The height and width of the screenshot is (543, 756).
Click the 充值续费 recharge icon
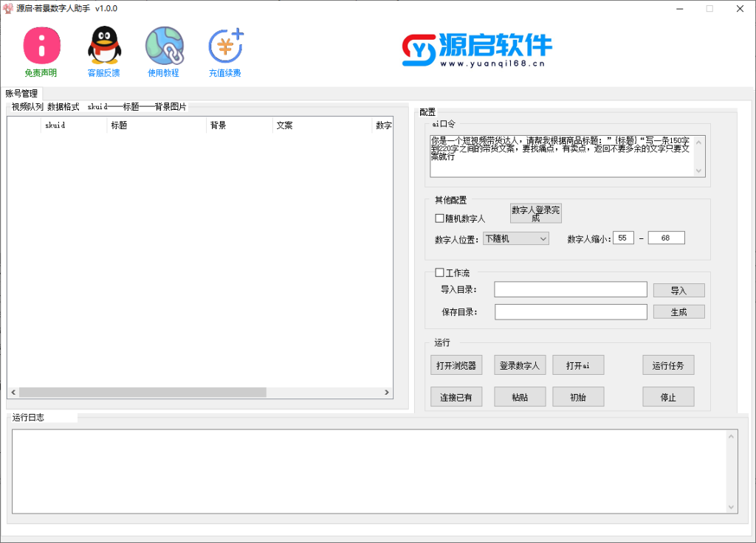click(x=225, y=46)
